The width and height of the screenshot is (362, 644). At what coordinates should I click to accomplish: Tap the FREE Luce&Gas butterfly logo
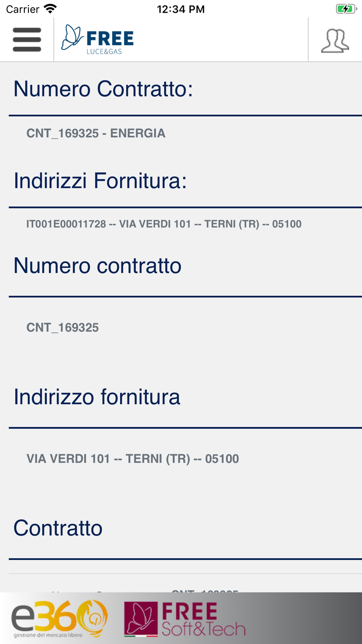click(97, 39)
